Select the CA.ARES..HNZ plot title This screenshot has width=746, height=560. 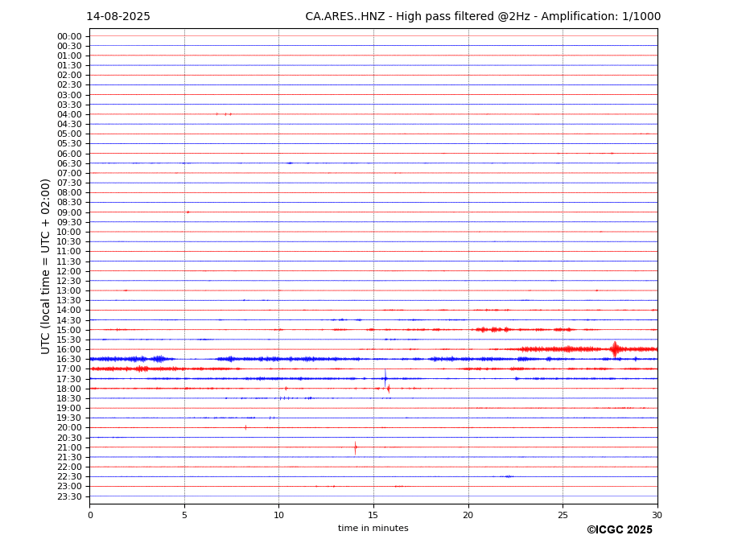(482, 17)
